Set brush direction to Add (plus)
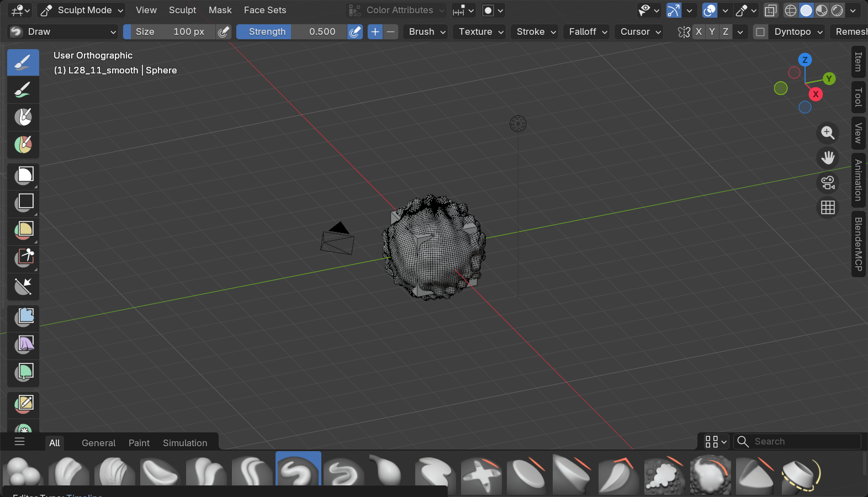 [x=375, y=32]
